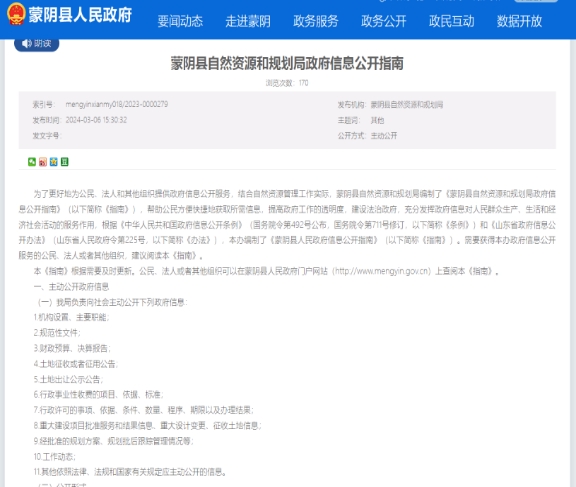Click the national emblem logo

(16, 14)
